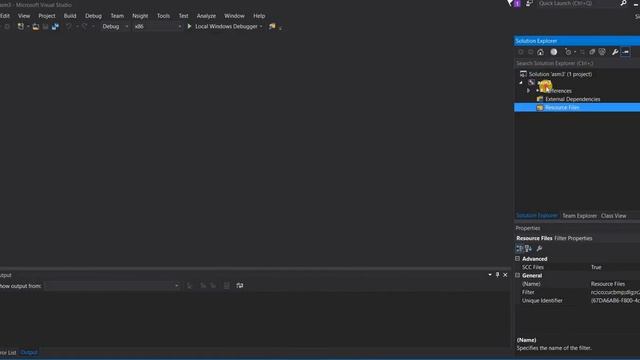The image size is (640, 360).
Task: Start Local Windows Debugger
Action: (223, 27)
